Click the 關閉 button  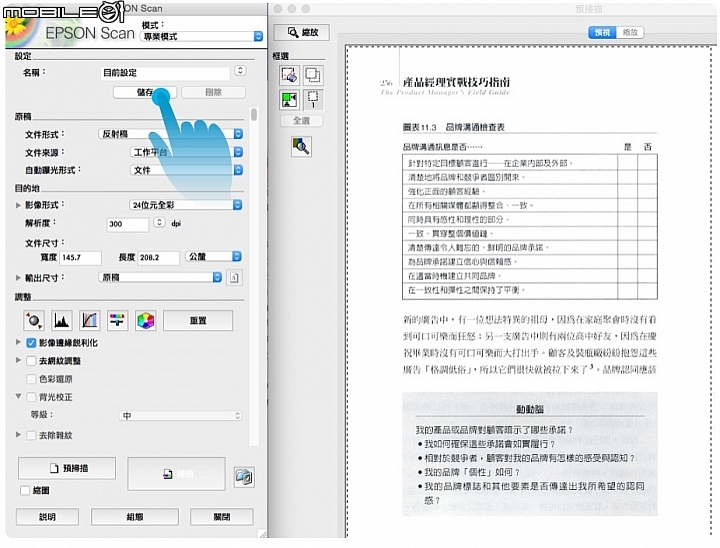(x=222, y=517)
